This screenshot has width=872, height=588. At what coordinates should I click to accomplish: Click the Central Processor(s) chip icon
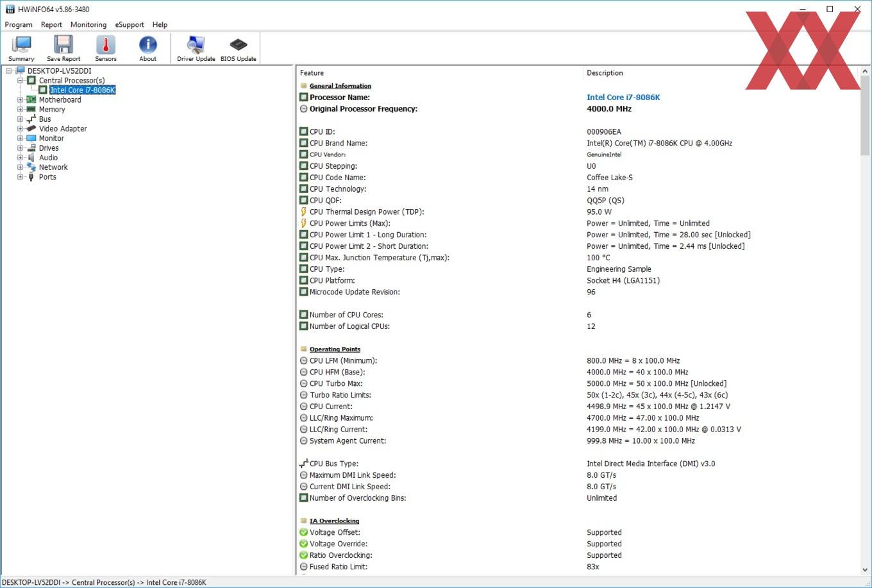pos(31,80)
